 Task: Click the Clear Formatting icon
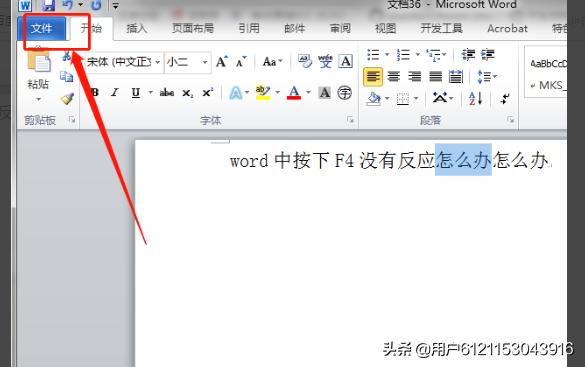(305, 62)
